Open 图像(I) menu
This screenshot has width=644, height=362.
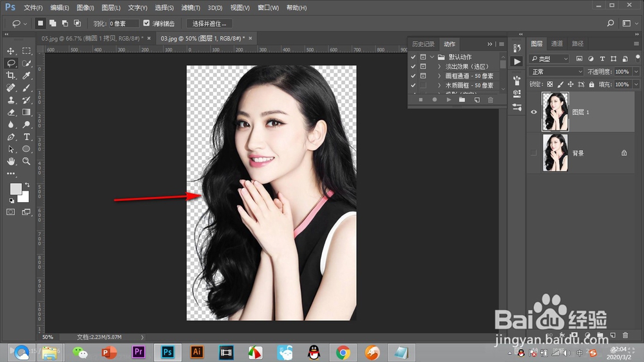pos(86,8)
